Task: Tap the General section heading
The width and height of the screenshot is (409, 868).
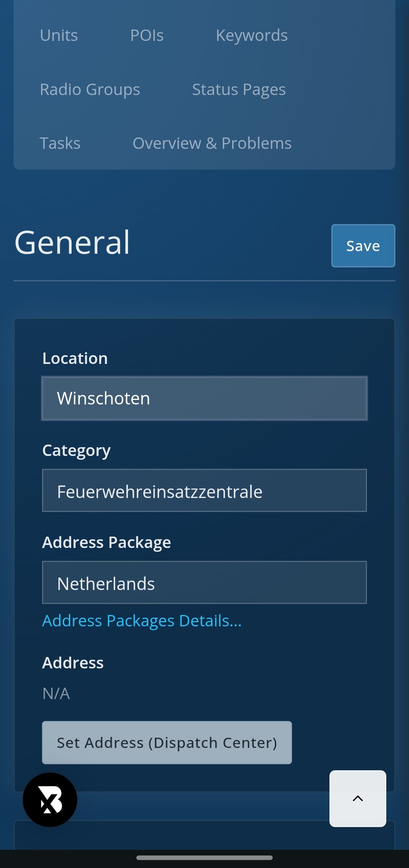Action: point(72,243)
